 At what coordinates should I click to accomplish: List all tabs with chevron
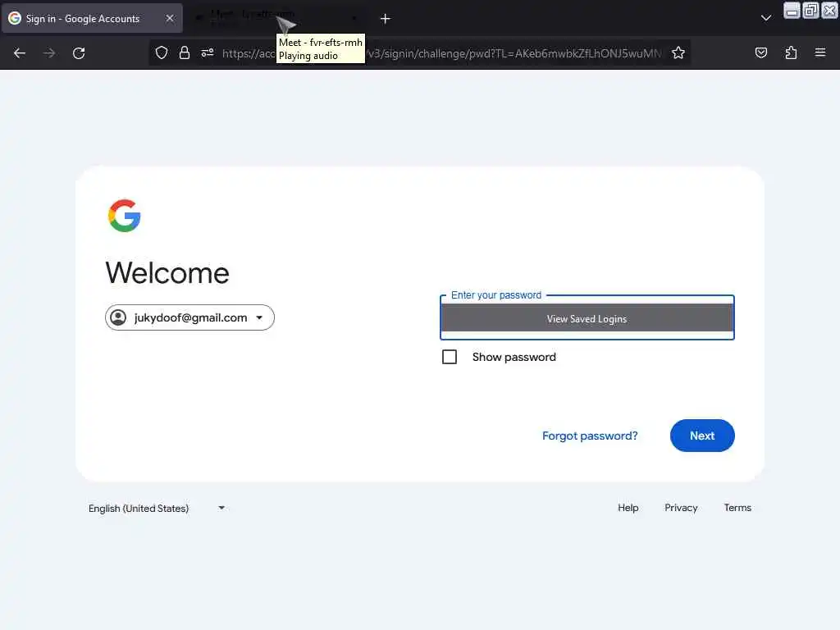(766, 18)
